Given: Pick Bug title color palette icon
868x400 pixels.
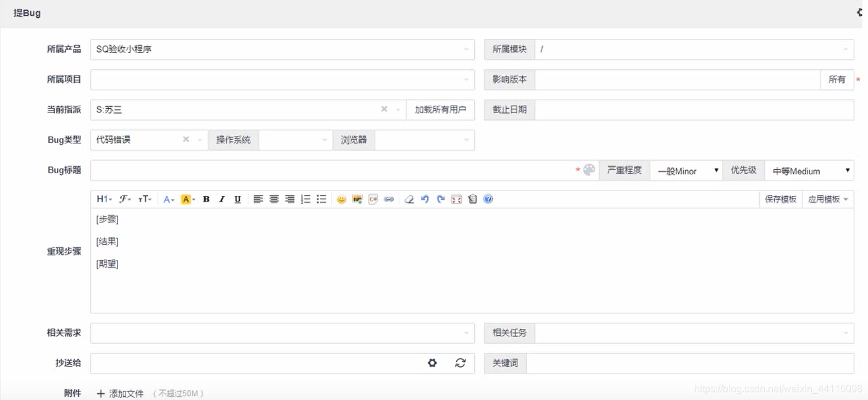Looking at the screenshot, I should [589, 169].
